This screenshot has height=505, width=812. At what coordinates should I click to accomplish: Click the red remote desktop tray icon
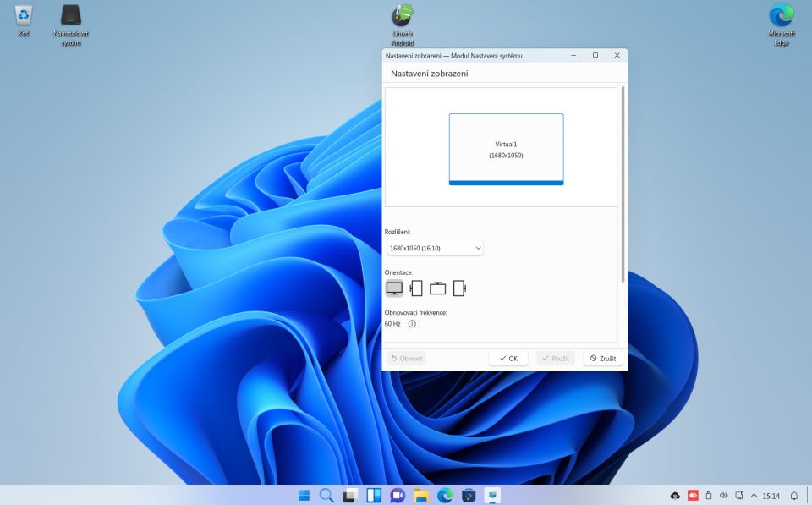click(693, 496)
